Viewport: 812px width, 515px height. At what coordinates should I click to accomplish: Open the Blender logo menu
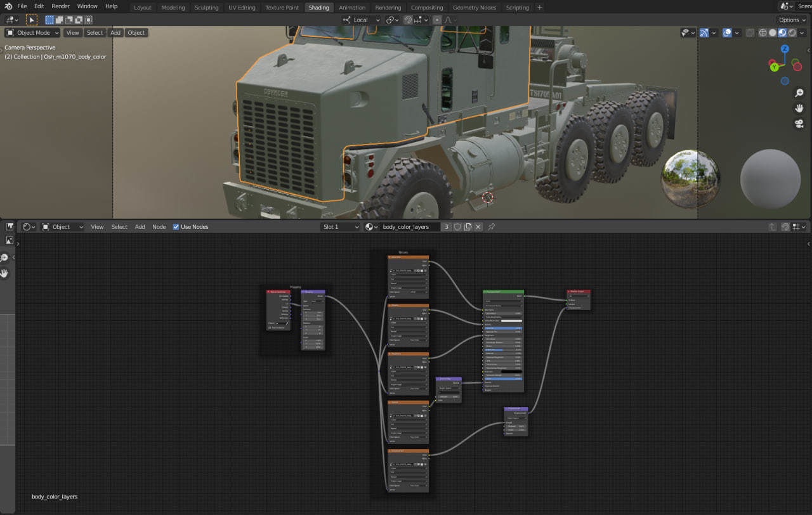click(8, 6)
